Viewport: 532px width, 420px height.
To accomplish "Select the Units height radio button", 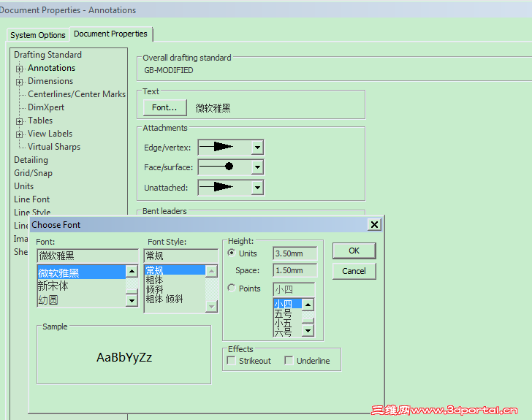I will (232, 253).
